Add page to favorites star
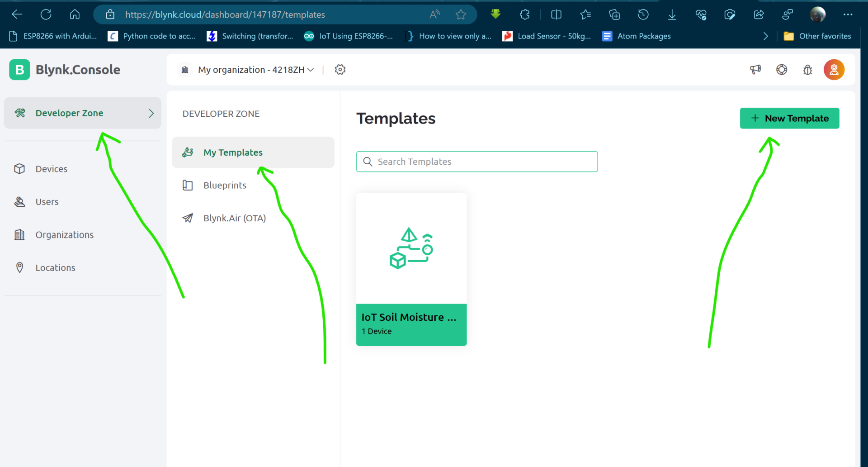 pyautogui.click(x=461, y=14)
